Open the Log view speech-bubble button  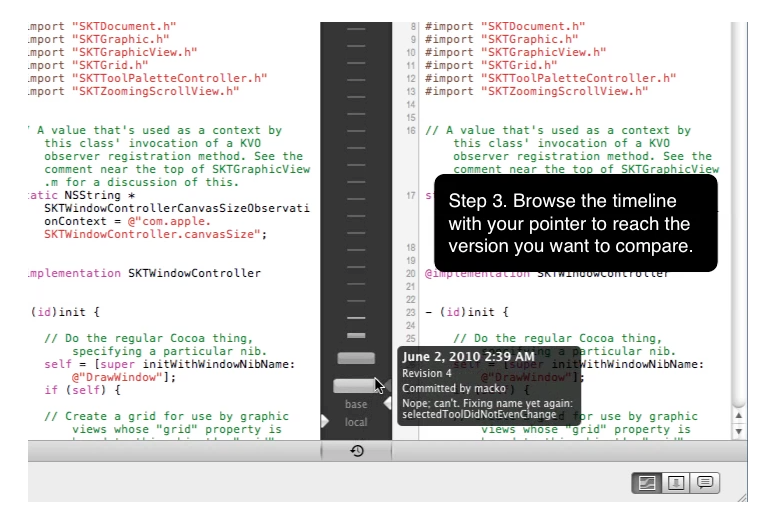click(x=705, y=483)
